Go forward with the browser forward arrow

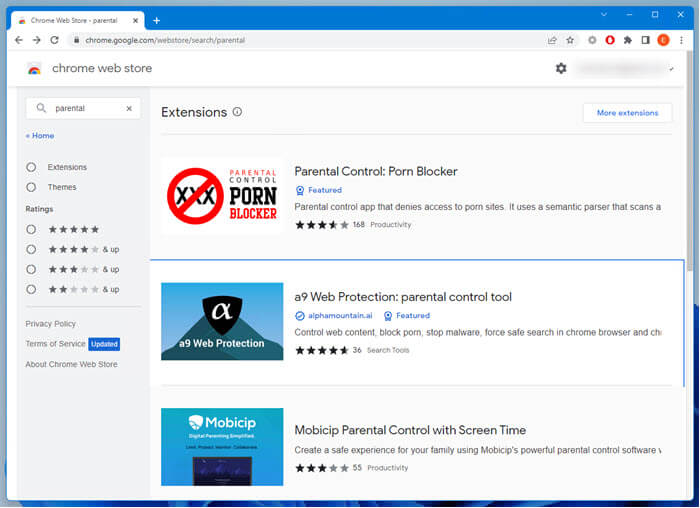point(37,40)
